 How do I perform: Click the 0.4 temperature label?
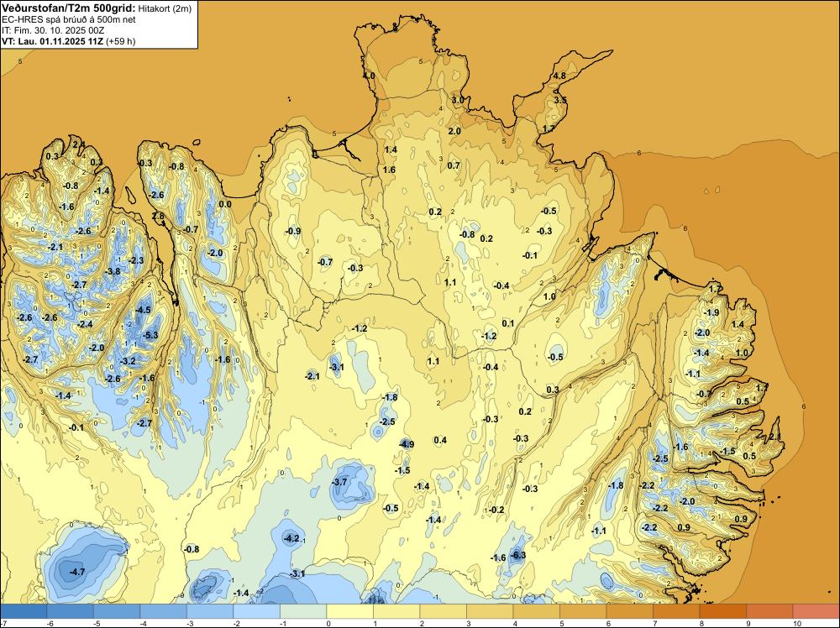[440, 440]
